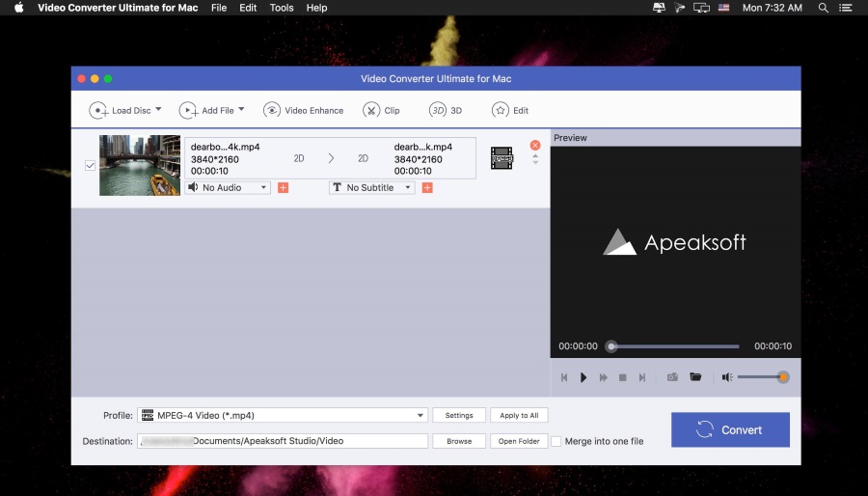The height and width of the screenshot is (496, 868).
Task: Click the Add File toolbar icon
Action: point(188,110)
